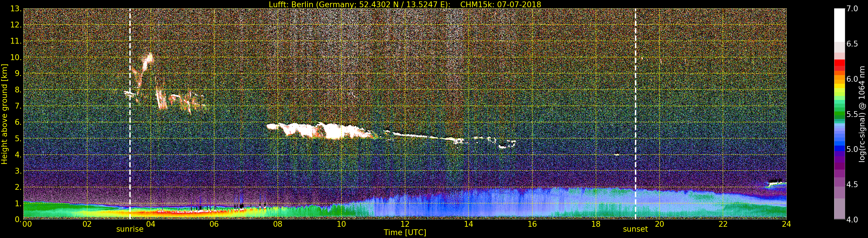
Task: Click the height axis tick '13.'
Action: click(16, 9)
